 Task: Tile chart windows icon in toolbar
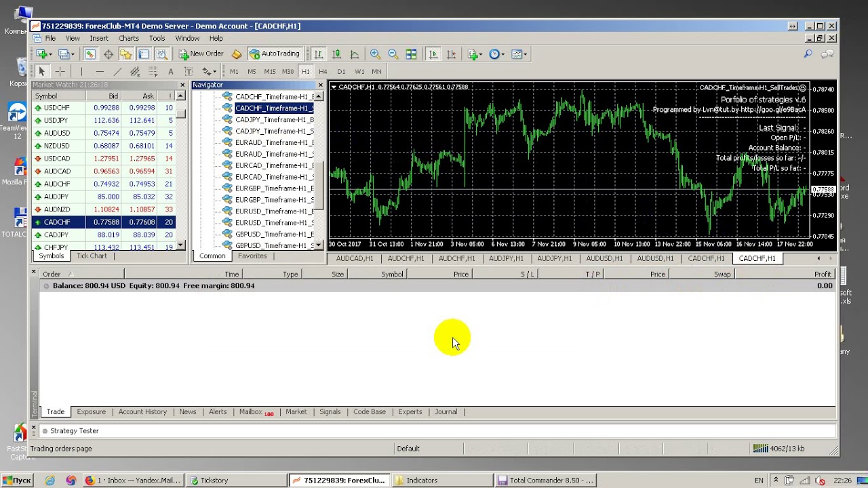click(x=411, y=54)
